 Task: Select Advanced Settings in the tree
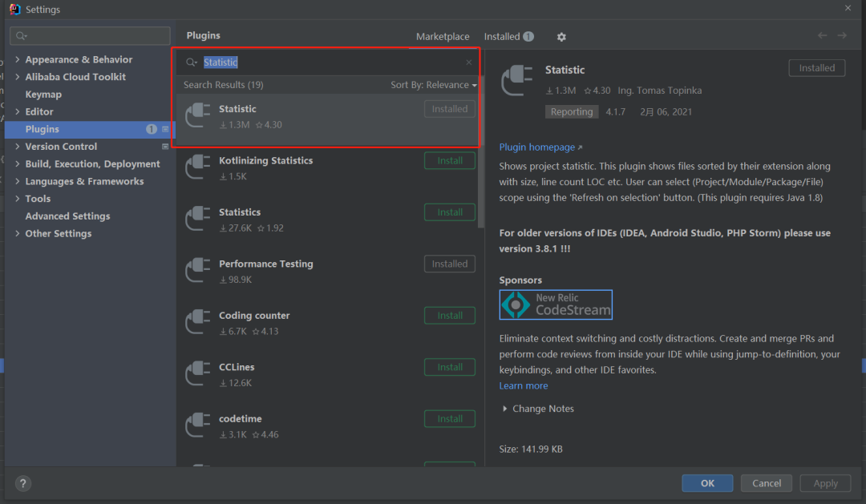point(67,216)
